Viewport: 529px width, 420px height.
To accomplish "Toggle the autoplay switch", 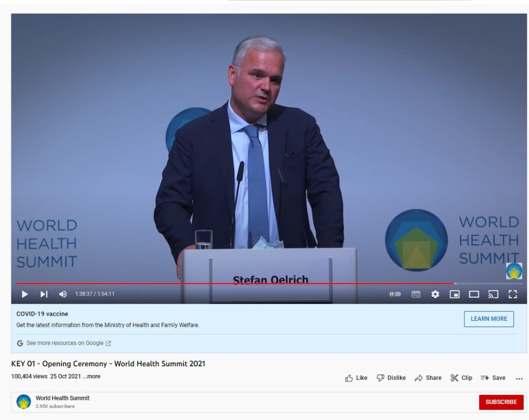I will [x=395, y=294].
